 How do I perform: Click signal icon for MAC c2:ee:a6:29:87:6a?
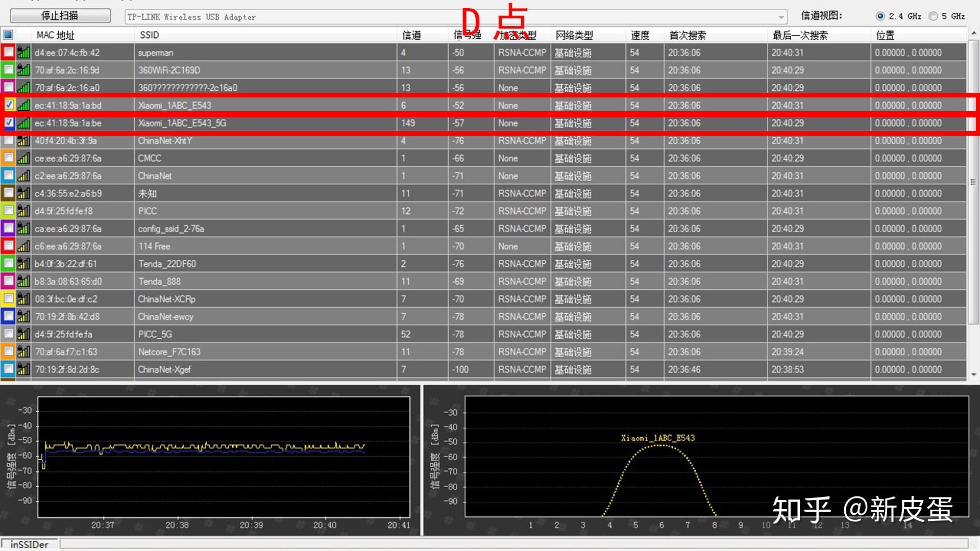click(23, 176)
